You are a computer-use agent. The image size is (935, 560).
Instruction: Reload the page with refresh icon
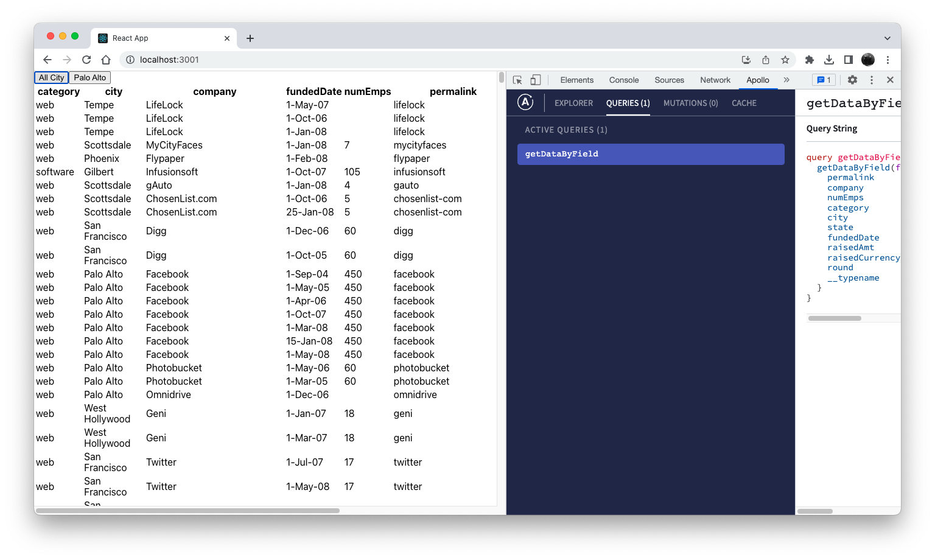86,60
